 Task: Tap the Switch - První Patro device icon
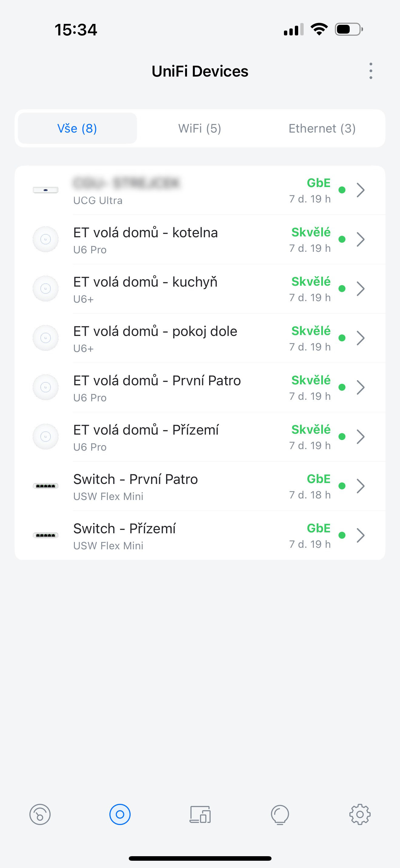coord(45,486)
